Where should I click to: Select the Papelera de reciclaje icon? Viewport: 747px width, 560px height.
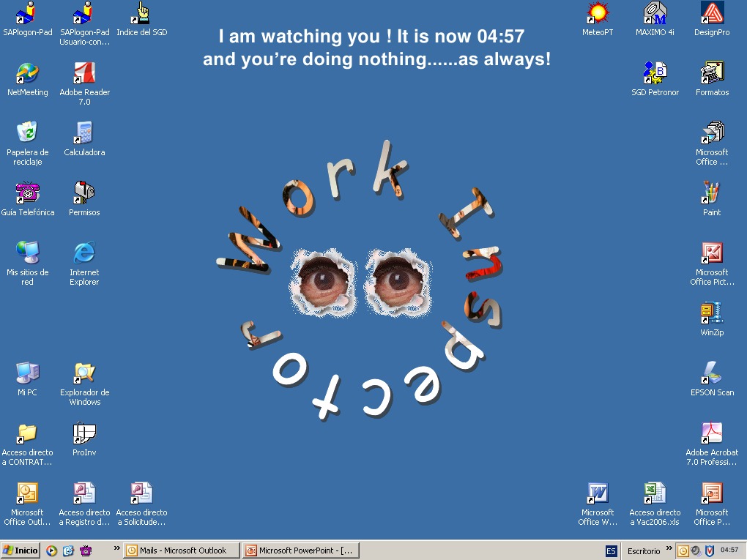tap(27, 133)
